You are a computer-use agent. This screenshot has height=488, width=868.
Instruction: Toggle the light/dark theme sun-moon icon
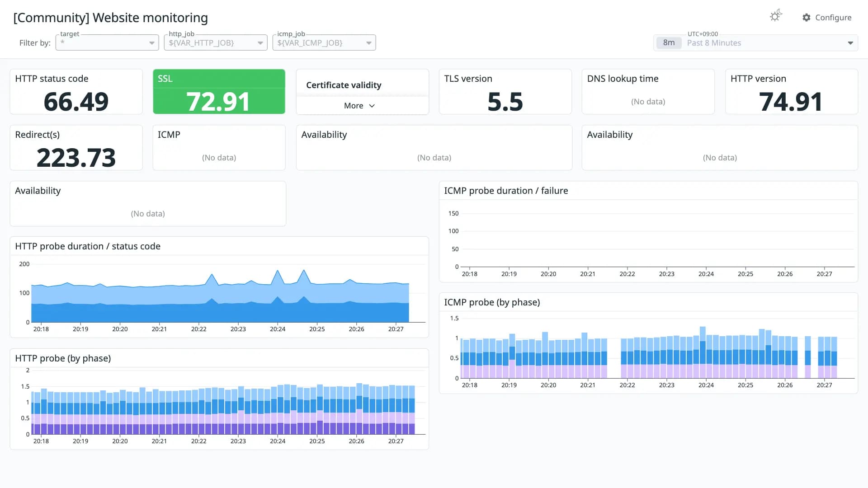(x=776, y=16)
